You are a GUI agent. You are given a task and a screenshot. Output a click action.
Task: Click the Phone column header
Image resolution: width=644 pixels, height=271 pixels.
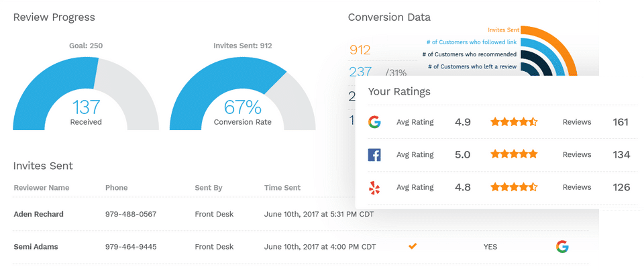click(x=116, y=188)
